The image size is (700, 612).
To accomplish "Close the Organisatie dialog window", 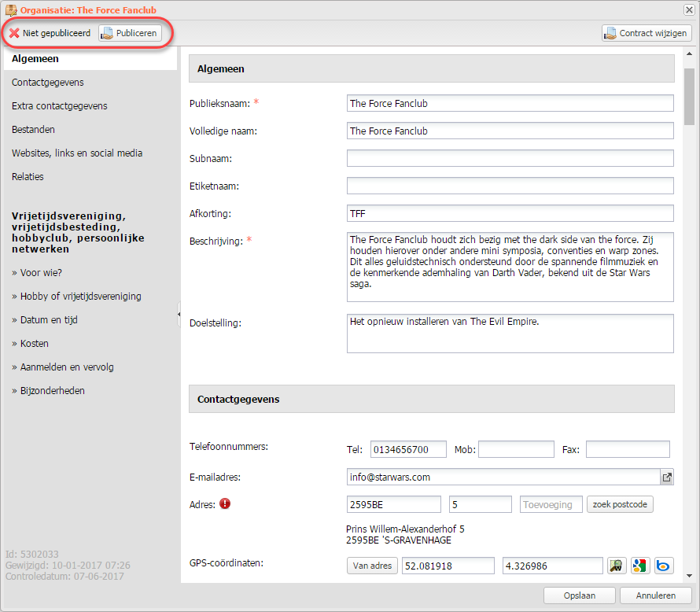I will point(689,9).
